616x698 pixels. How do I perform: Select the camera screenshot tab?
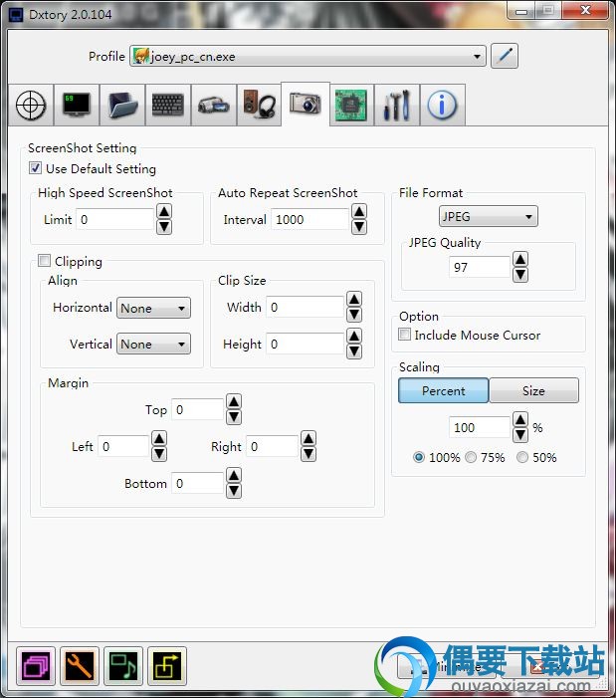[x=306, y=104]
